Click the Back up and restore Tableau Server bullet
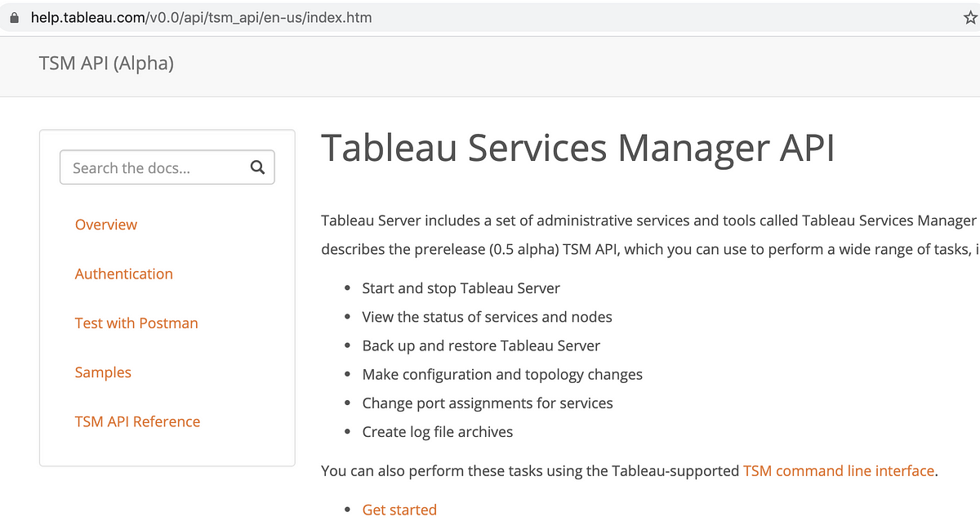This screenshot has width=980, height=521. [x=480, y=345]
